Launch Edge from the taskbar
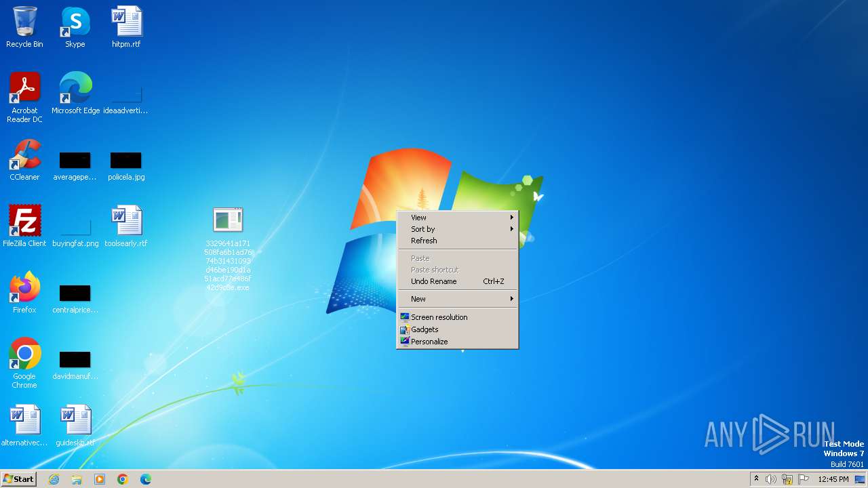 click(145, 479)
